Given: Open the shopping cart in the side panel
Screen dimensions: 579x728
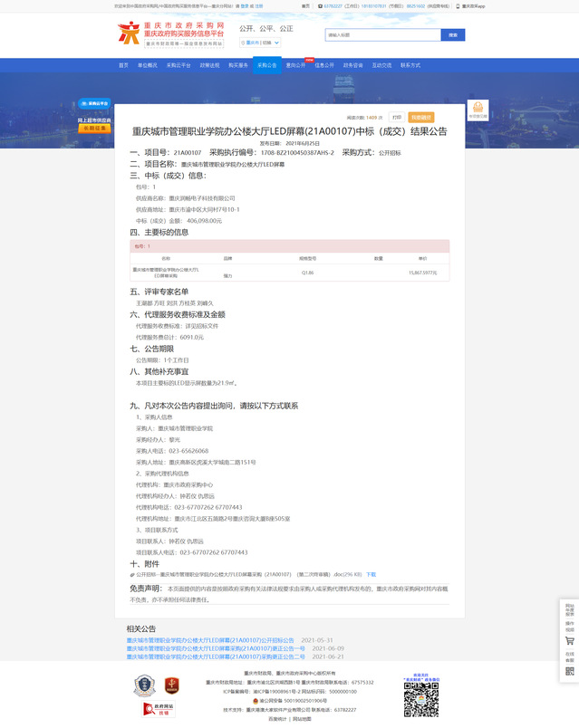Looking at the screenshot, I should click(x=570, y=641).
